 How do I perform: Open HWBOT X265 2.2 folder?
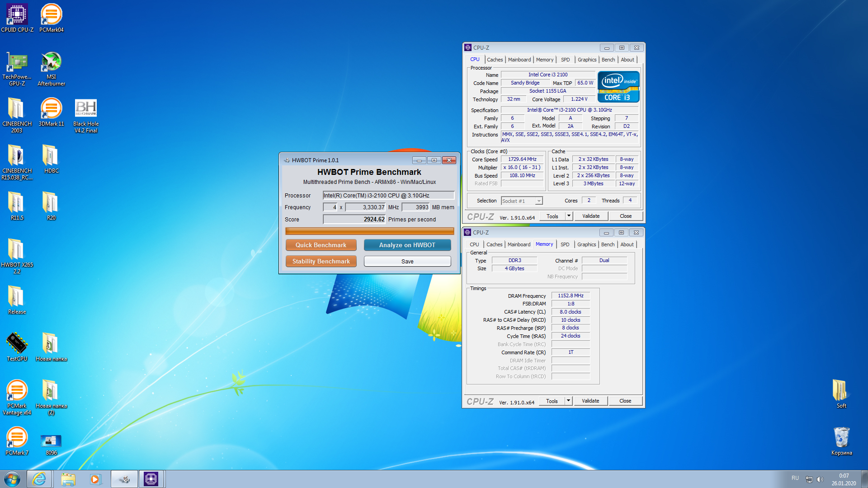pos(17,257)
